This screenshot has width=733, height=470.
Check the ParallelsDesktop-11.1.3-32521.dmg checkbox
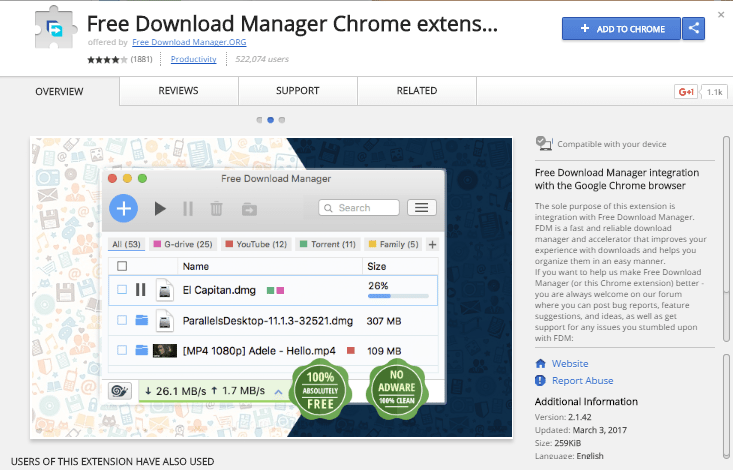click(122, 320)
